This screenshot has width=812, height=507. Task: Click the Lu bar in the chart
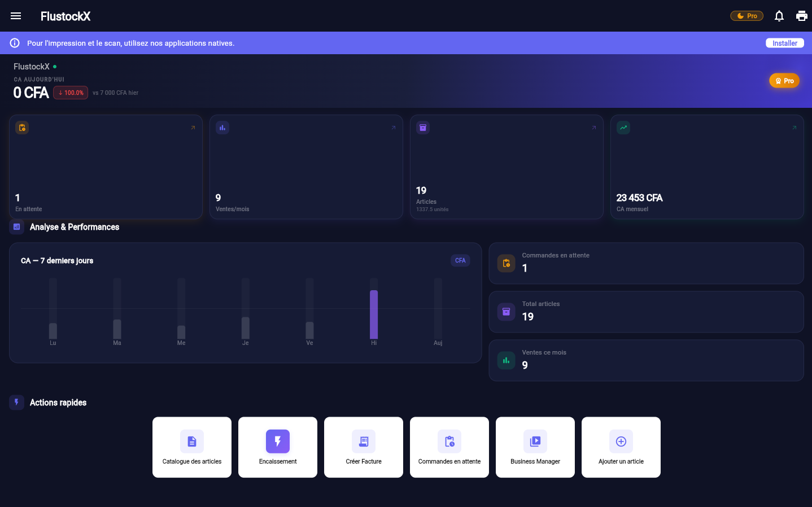pos(53,331)
